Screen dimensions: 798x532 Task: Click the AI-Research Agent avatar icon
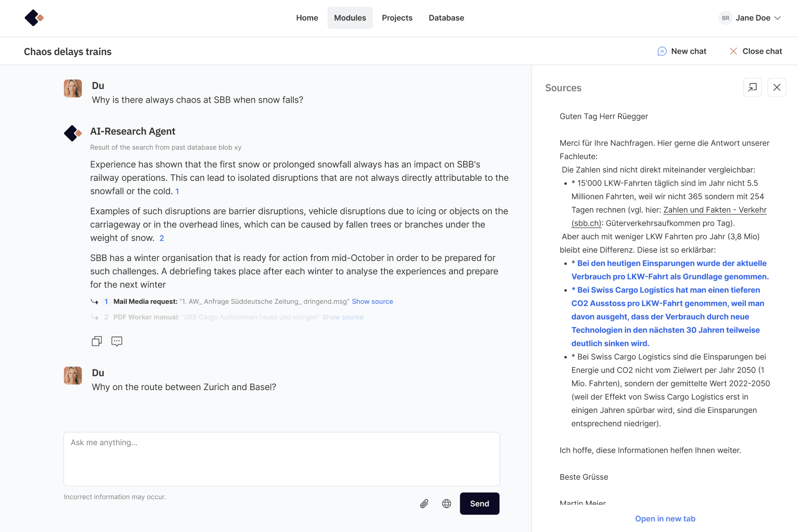pyautogui.click(x=73, y=133)
